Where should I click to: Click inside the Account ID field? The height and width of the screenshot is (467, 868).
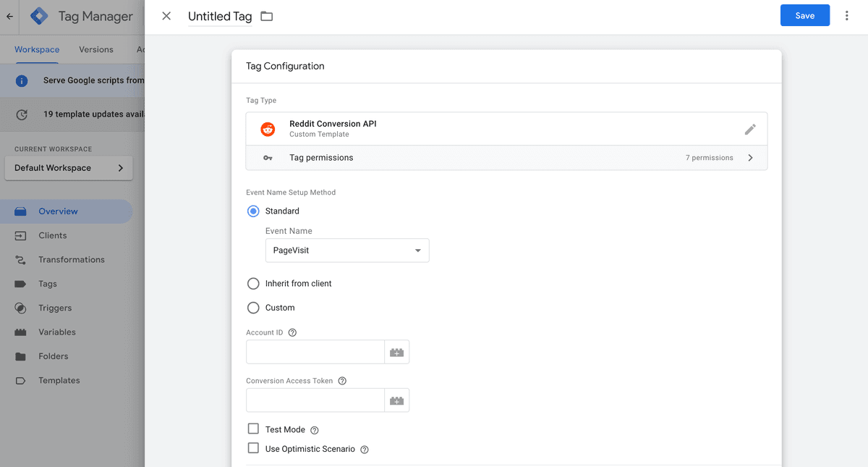tap(315, 352)
